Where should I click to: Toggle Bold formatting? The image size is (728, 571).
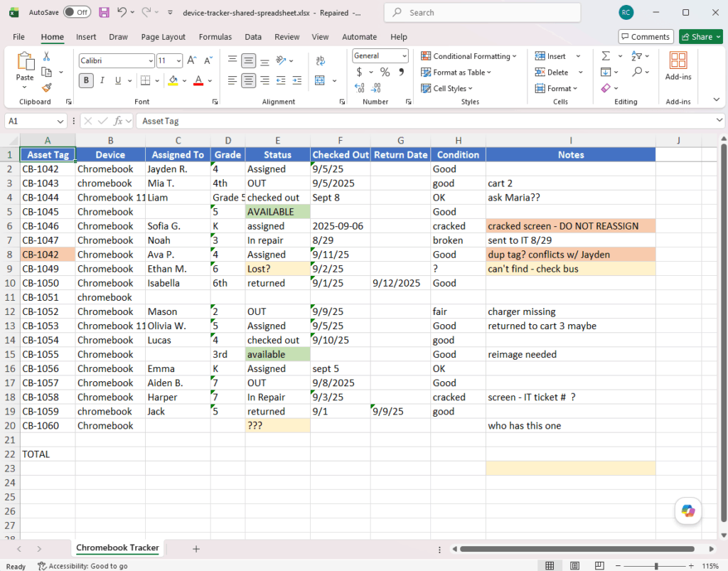(x=86, y=80)
